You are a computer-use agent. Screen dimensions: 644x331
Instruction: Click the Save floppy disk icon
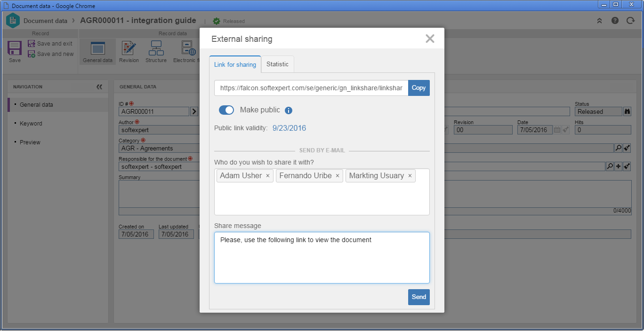pyautogui.click(x=15, y=48)
